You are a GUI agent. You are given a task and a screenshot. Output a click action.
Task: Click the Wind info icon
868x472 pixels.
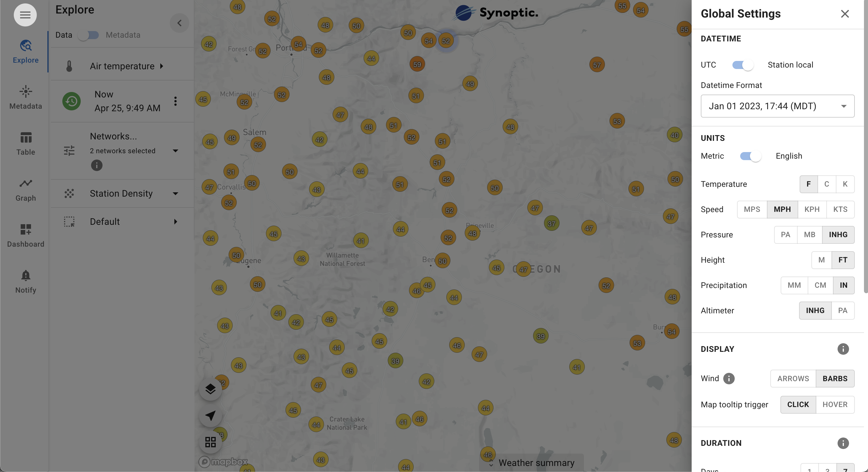tap(728, 379)
